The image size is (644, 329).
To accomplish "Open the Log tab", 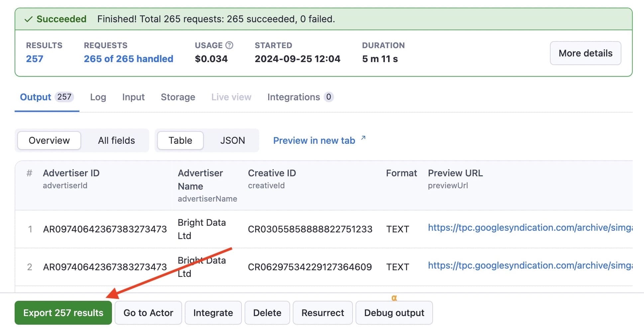I will click(98, 97).
